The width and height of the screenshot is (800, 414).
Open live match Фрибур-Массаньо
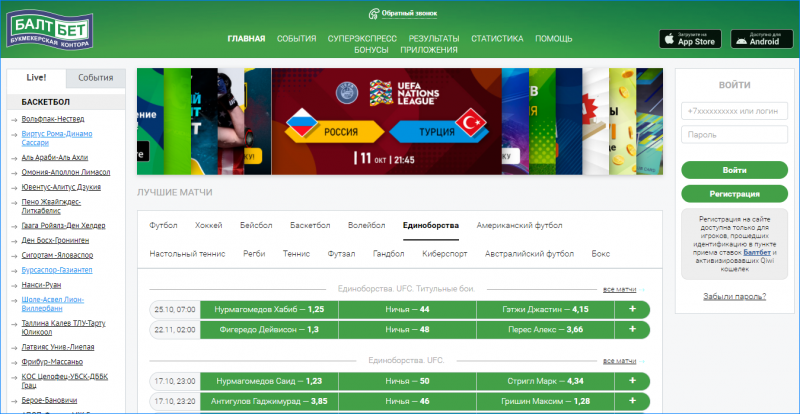[x=52, y=362]
